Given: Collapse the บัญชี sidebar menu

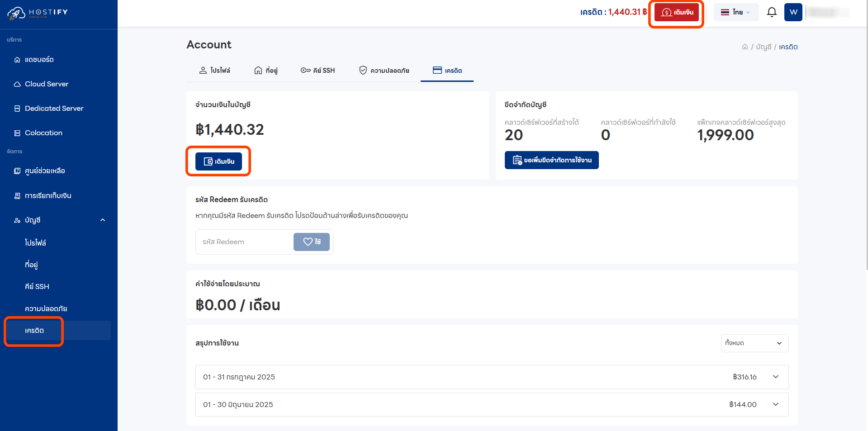Looking at the screenshot, I should coord(103,220).
